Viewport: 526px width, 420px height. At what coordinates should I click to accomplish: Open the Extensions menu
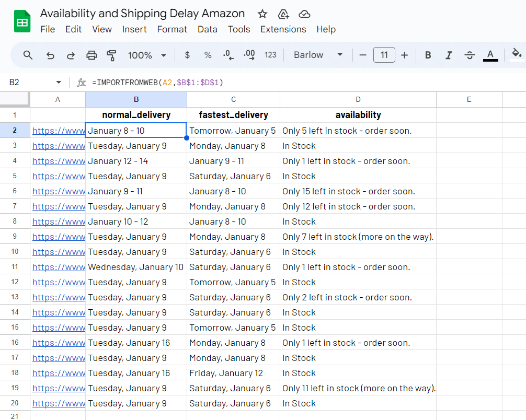point(283,29)
